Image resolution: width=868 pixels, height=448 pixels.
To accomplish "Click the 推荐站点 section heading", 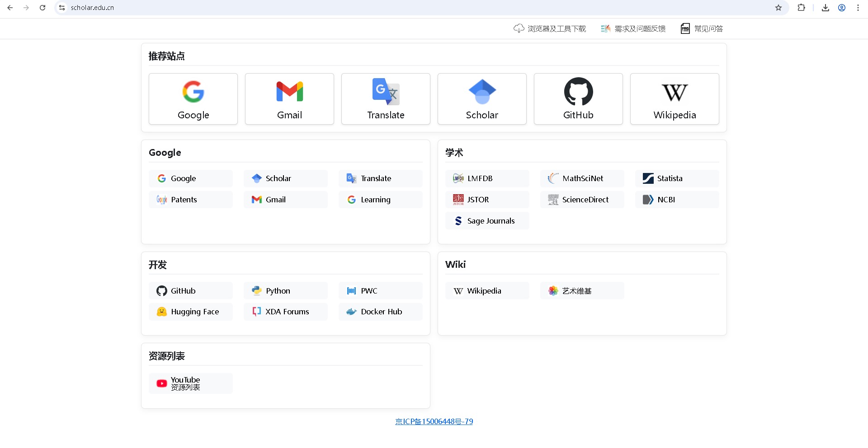I will 167,56.
